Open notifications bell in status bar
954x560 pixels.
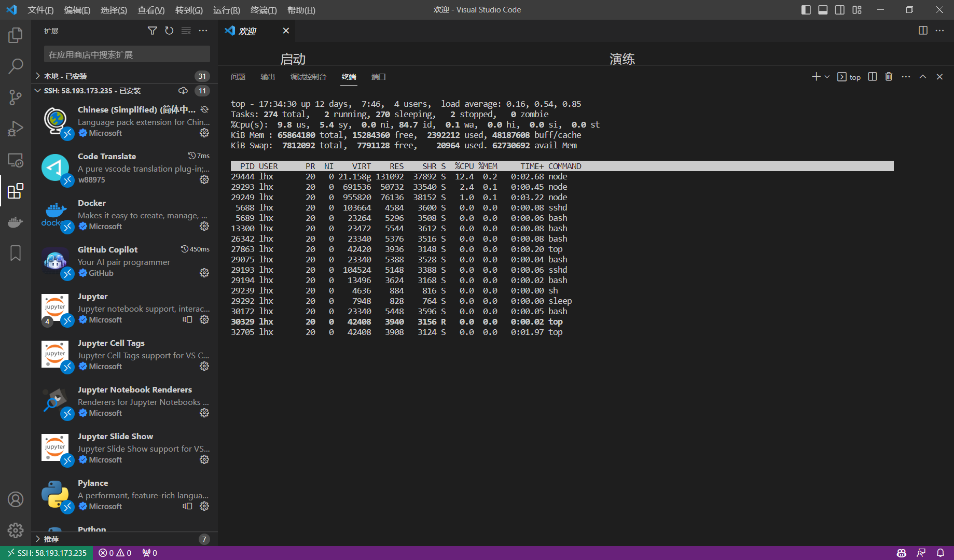[x=940, y=553]
